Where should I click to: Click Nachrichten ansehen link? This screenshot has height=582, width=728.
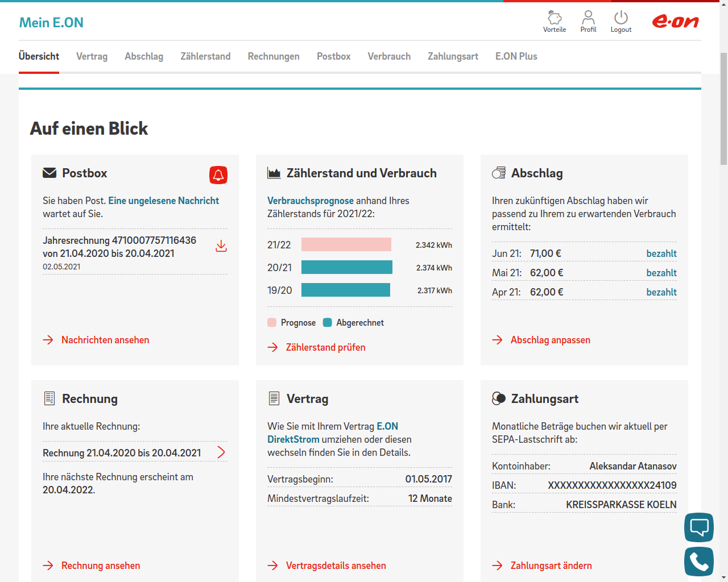tap(105, 340)
